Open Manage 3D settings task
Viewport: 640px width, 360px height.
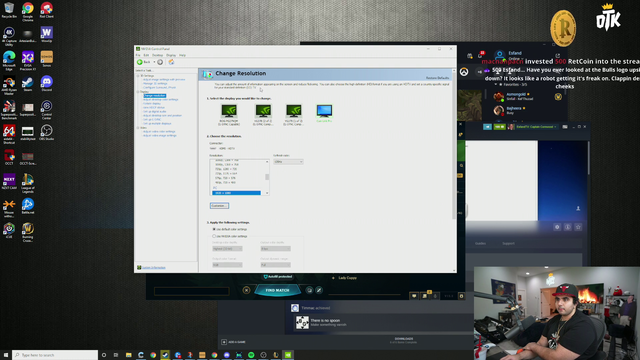(x=155, y=83)
